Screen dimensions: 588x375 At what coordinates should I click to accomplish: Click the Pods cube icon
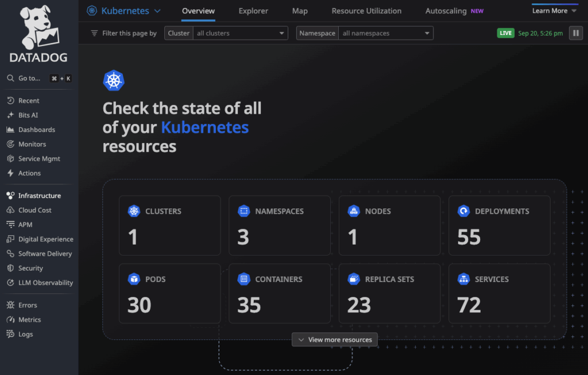tap(134, 279)
